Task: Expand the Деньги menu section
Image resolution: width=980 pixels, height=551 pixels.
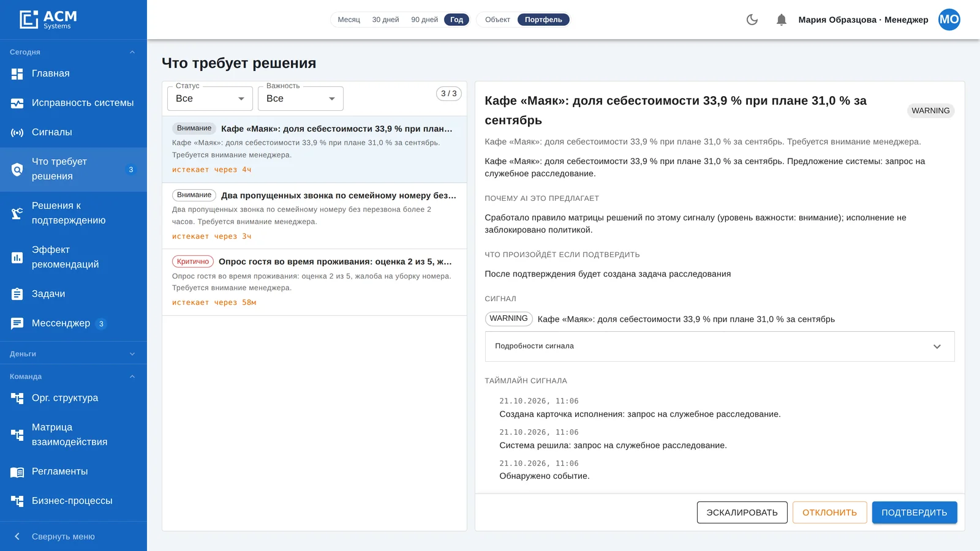Action: [x=73, y=354]
